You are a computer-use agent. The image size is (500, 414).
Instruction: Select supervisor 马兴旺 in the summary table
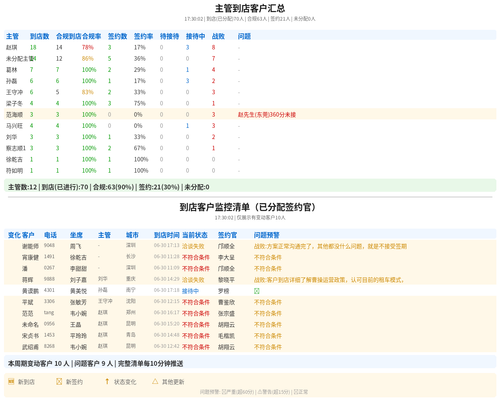click(14, 126)
